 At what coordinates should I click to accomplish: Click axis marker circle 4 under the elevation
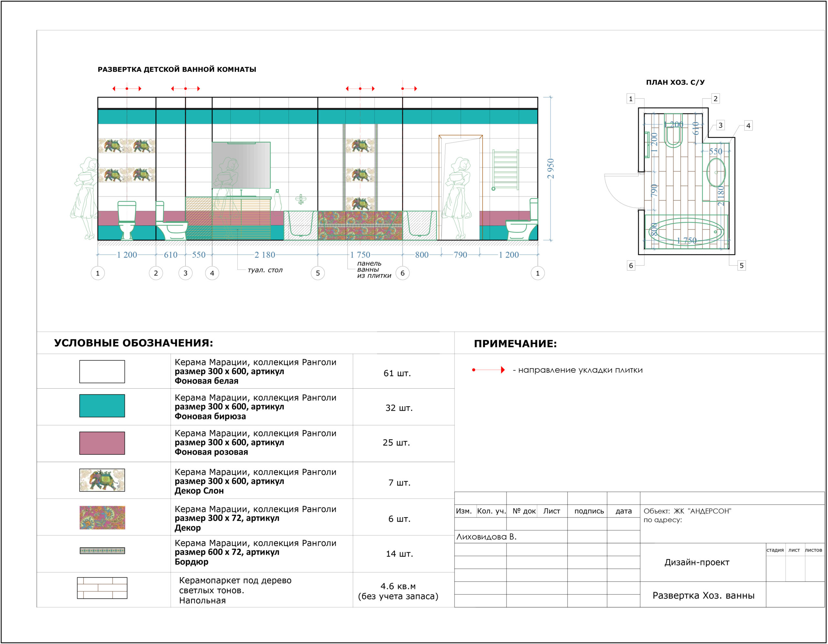pos(212,273)
